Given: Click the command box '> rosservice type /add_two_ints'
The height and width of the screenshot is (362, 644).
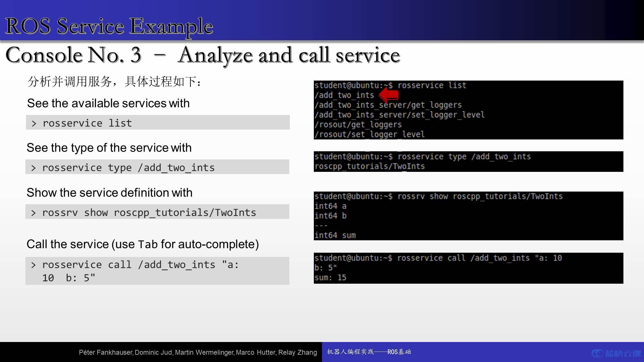Looking at the screenshot, I should (157, 167).
